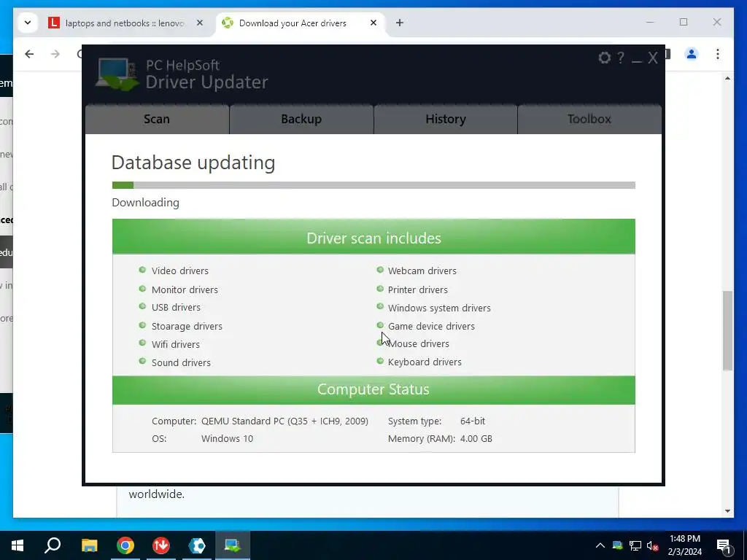This screenshot has height=560, width=747.
Task: Open the Chrome profile icon
Action: tap(692, 54)
